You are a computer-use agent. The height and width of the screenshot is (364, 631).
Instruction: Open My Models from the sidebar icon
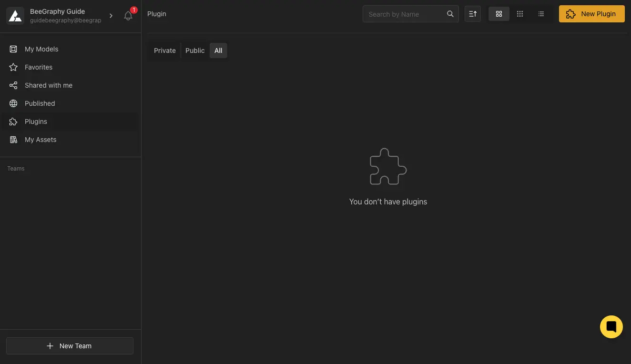point(13,49)
